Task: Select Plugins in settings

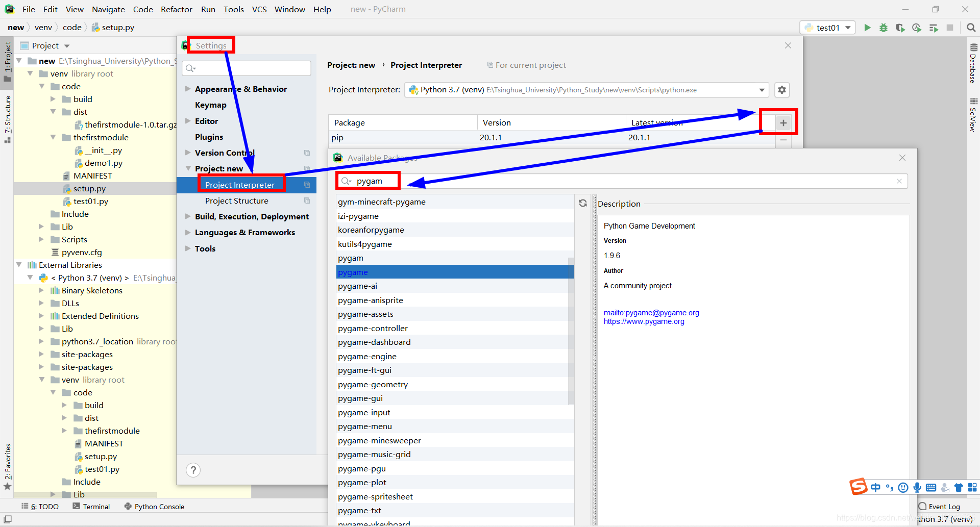Action: tap(209, 137)
